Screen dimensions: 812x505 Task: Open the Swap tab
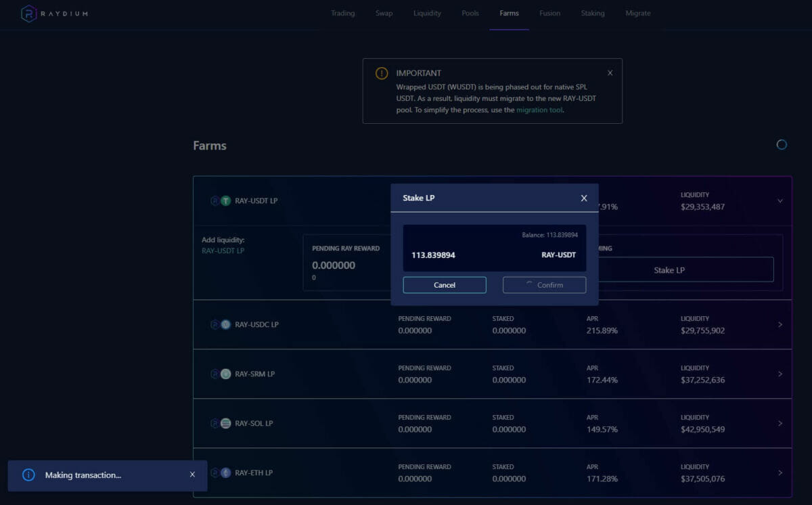tap(384, 14)
